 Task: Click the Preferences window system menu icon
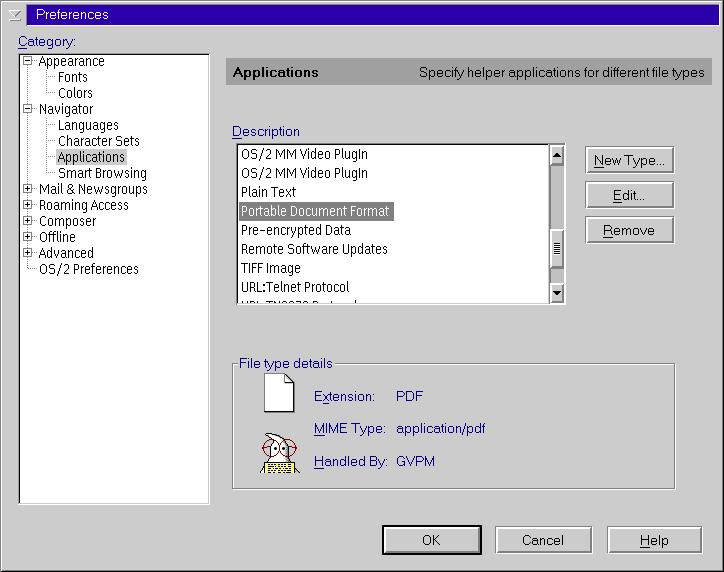click(13, 14)
